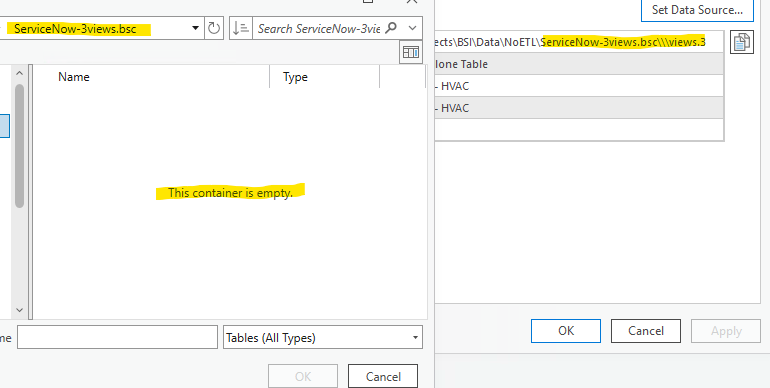Open the sort options icon
Viewport: 770px width, 388px height.
click(x=241, y=28)
